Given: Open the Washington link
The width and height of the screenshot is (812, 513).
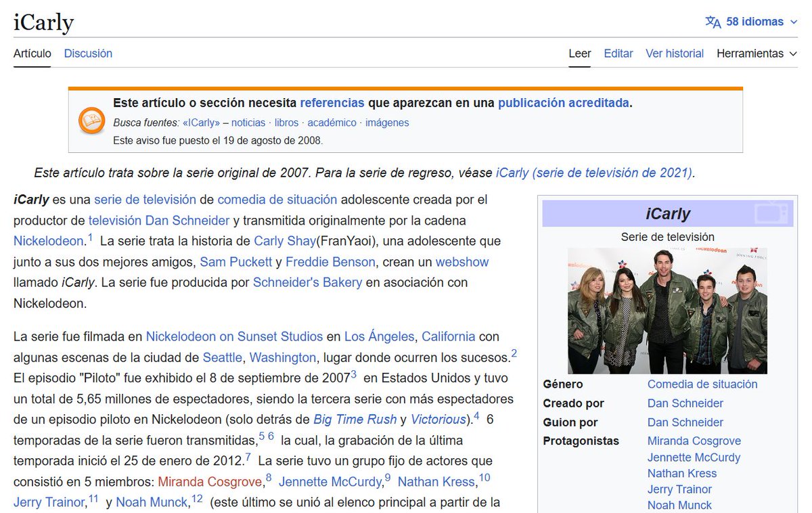Looking at the screenshot, I should (x=283, y=357).
